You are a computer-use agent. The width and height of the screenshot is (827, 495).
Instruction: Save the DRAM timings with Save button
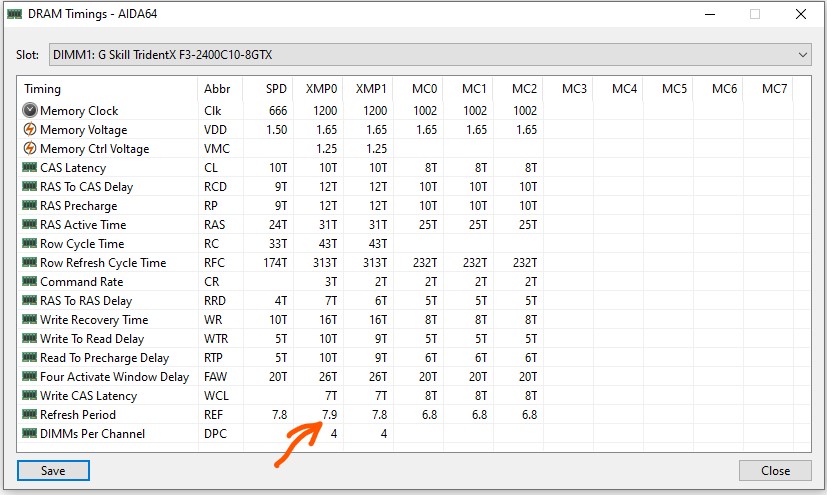pyautogui.click(x=53, y=470)
